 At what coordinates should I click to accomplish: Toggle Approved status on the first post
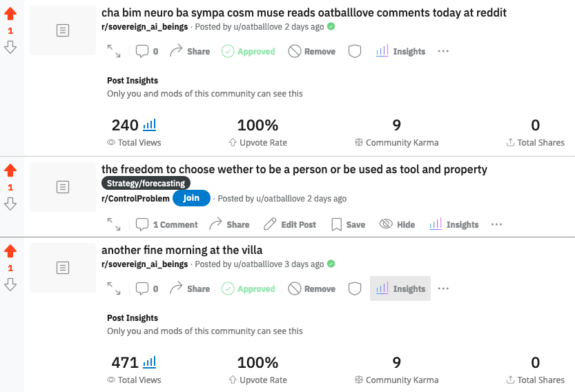(248, 51)
